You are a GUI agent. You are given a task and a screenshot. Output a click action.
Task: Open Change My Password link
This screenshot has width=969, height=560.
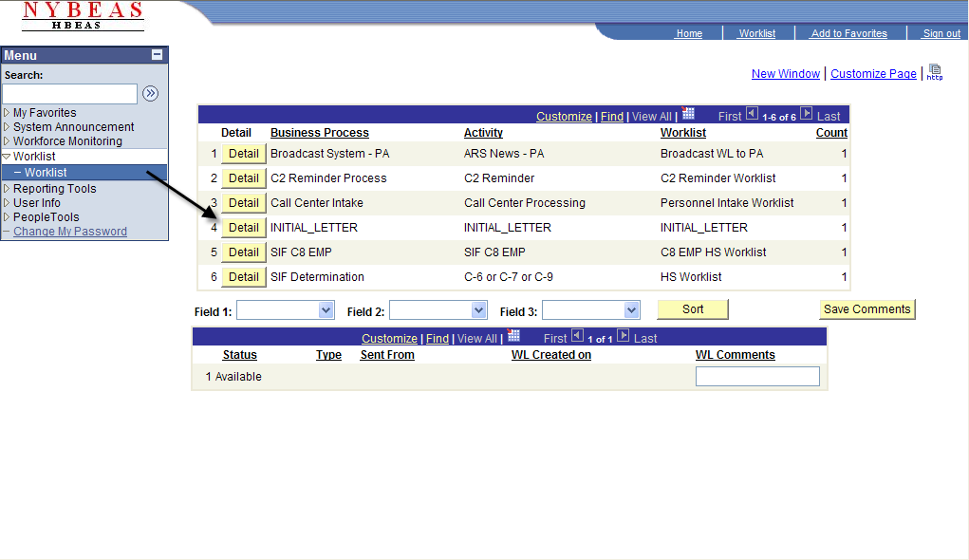tap(70, 232)
